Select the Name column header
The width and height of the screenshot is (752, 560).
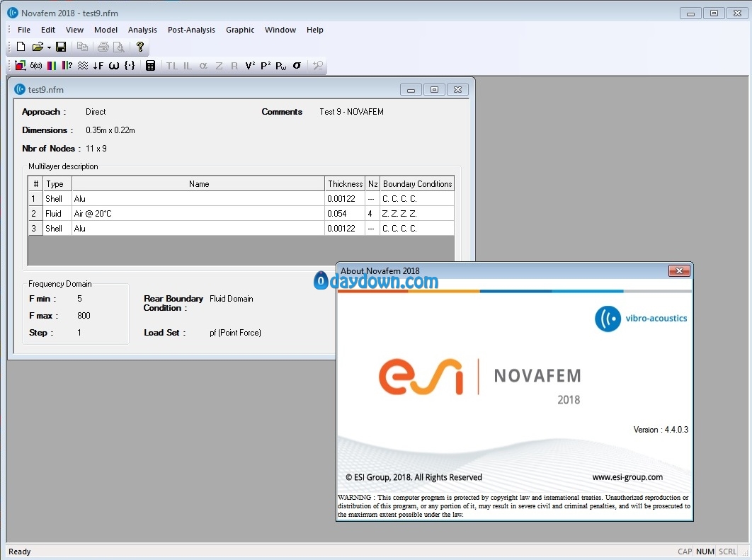coord(198,184)
